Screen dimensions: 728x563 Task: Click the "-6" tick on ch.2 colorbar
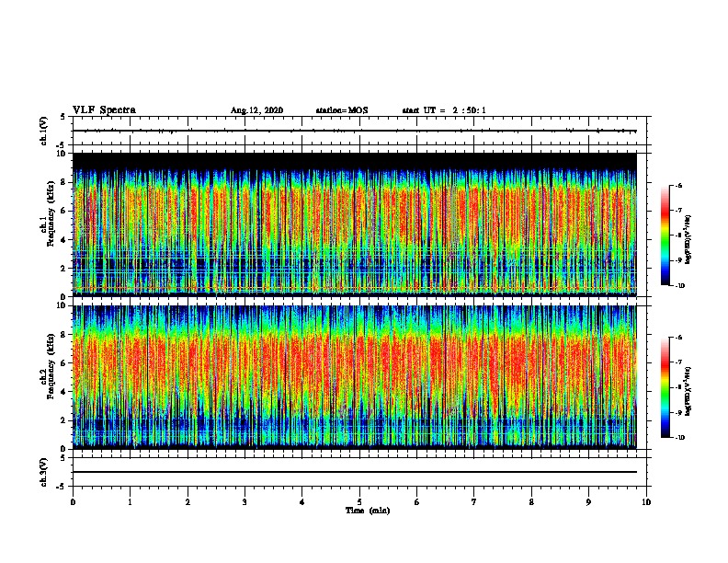pos(679,338)
